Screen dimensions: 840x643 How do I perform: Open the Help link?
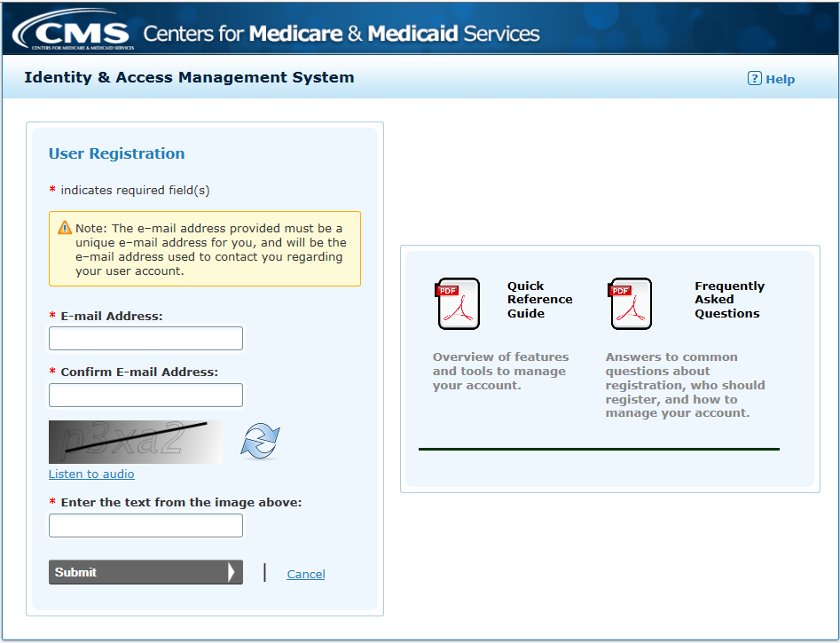pos(780,79)
